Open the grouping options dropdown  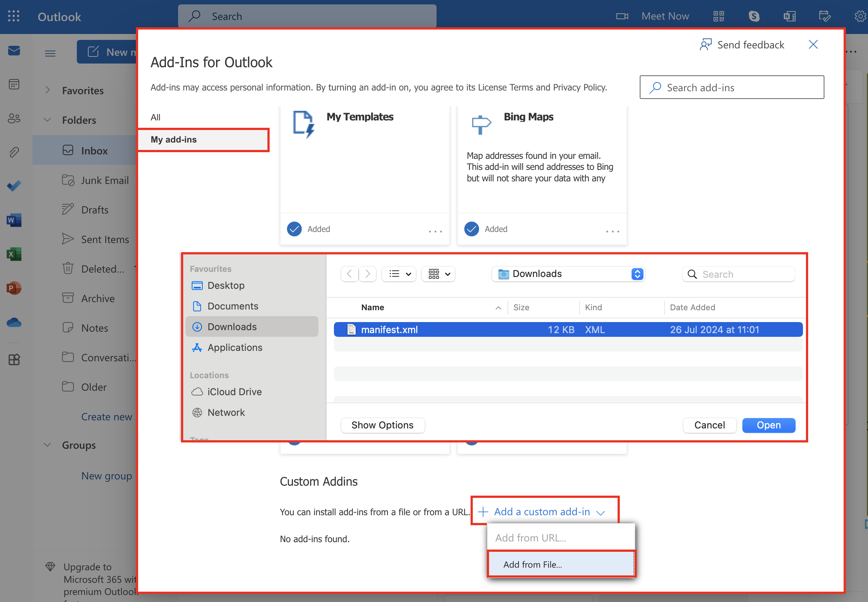pyautogui.click(x=438, y=274)
